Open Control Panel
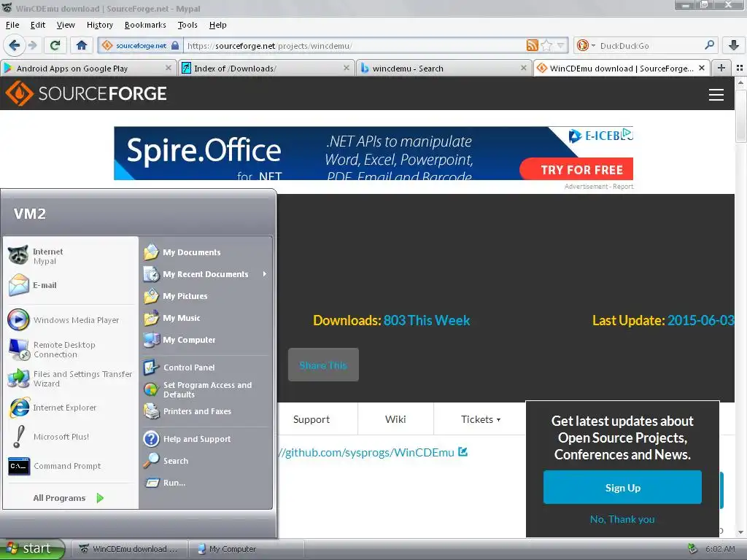The image size is (747, 560). pos(206,367)
